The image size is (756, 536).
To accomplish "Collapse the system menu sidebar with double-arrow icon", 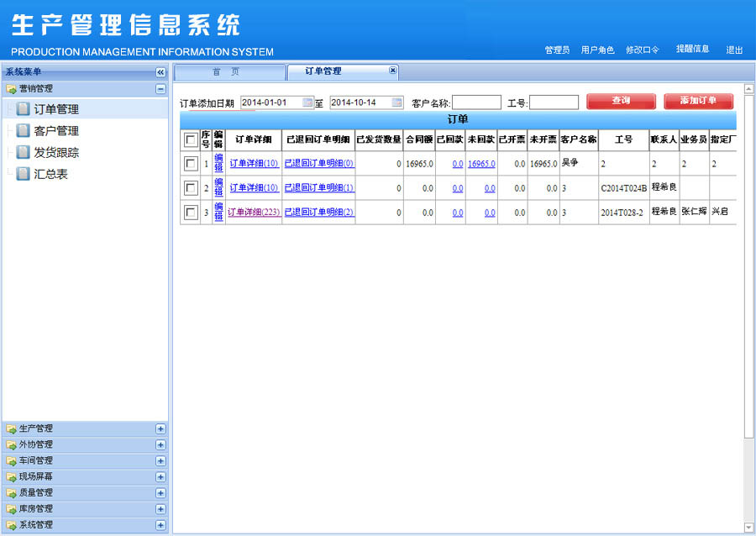I will tap(160, 73).
